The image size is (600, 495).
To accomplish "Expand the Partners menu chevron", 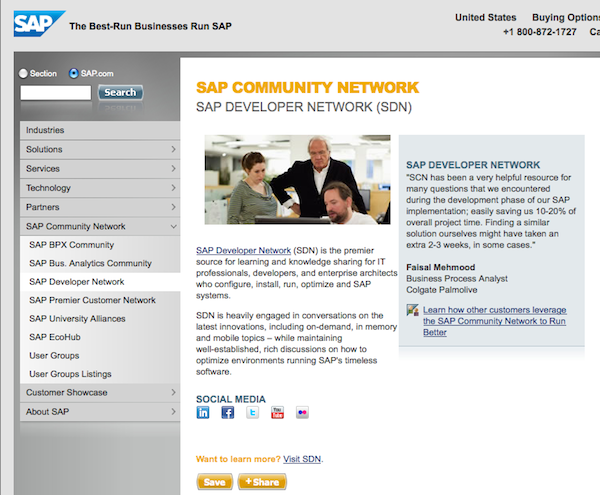I will (x=173, y=207).
